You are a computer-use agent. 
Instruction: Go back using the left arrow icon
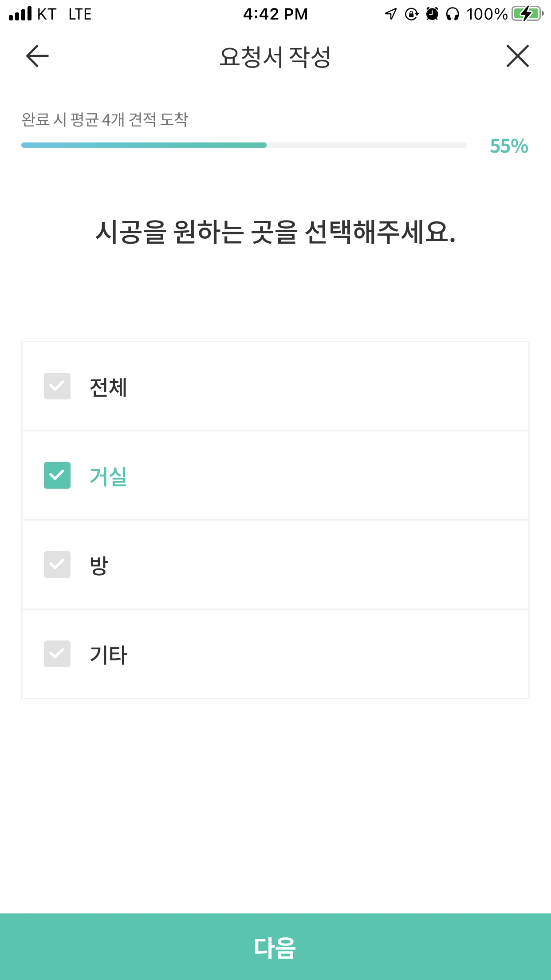point(37,56)
